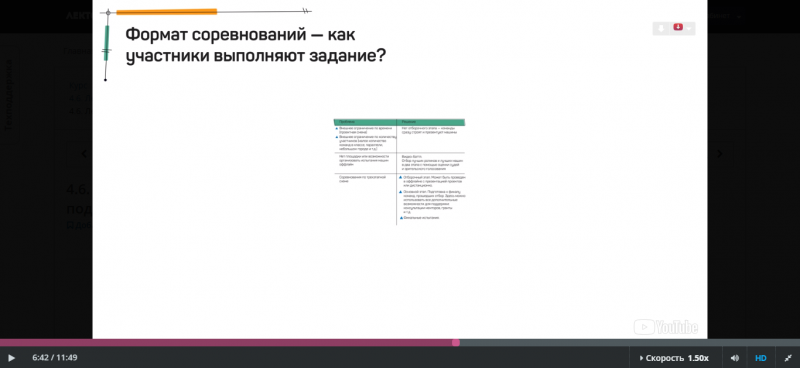This screenshot has width=800, height=368.
Task: Click the 6:42 / 11:49 time display
Action: [55, 358]
